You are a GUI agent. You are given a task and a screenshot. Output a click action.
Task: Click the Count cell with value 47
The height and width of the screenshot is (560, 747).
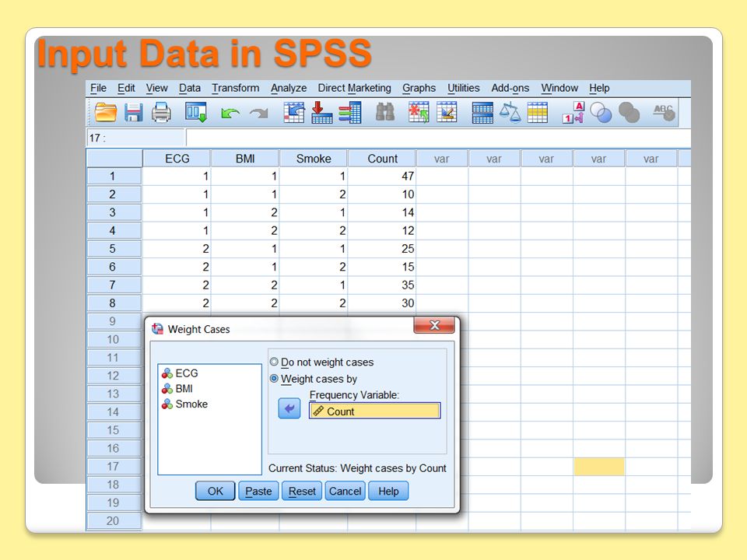tap(382, 177)
